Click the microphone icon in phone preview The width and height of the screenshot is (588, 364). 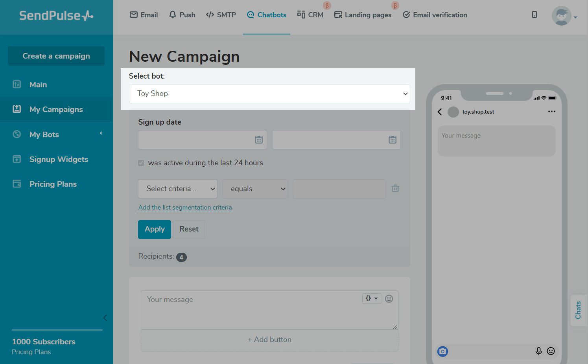coord(538,351)
